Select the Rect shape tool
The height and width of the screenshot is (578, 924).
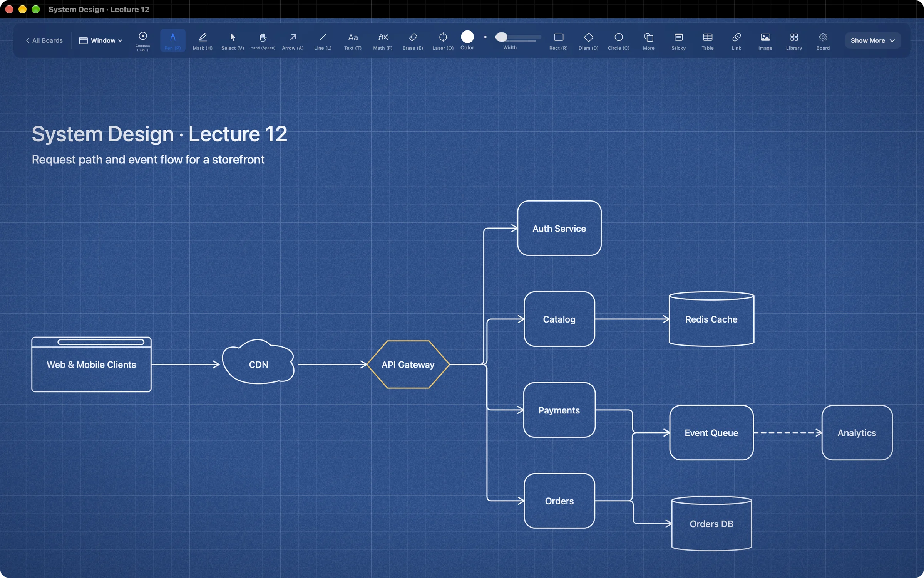point(558,40)
